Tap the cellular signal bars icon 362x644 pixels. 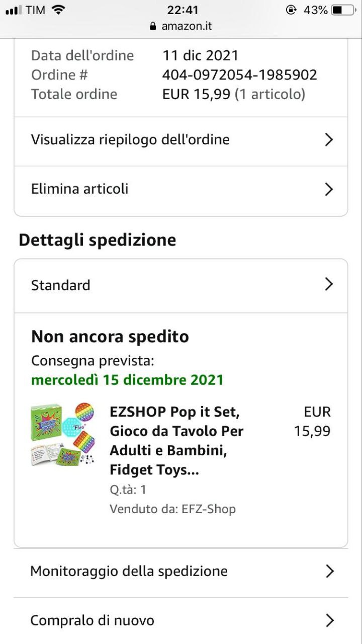(14, 10)
